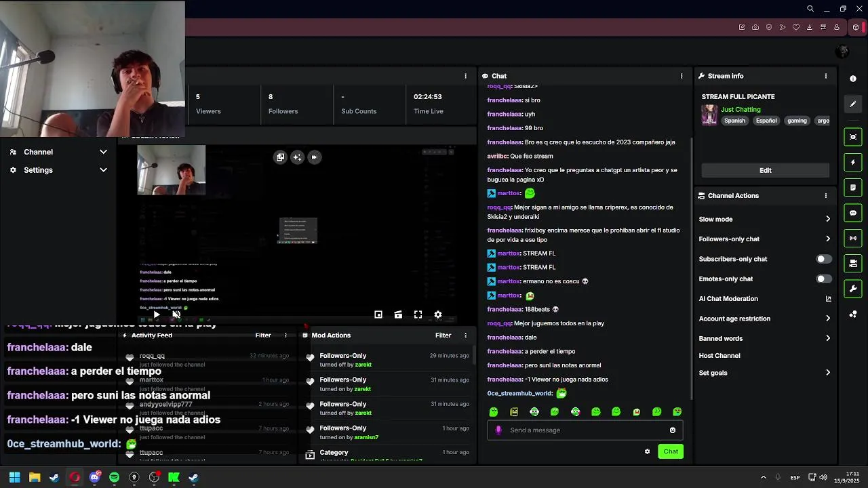Image resolution: width=868 pixels, height=488 pixels.
Task: Toggle the server sidebar widget
Action: (x=853, y=263)
